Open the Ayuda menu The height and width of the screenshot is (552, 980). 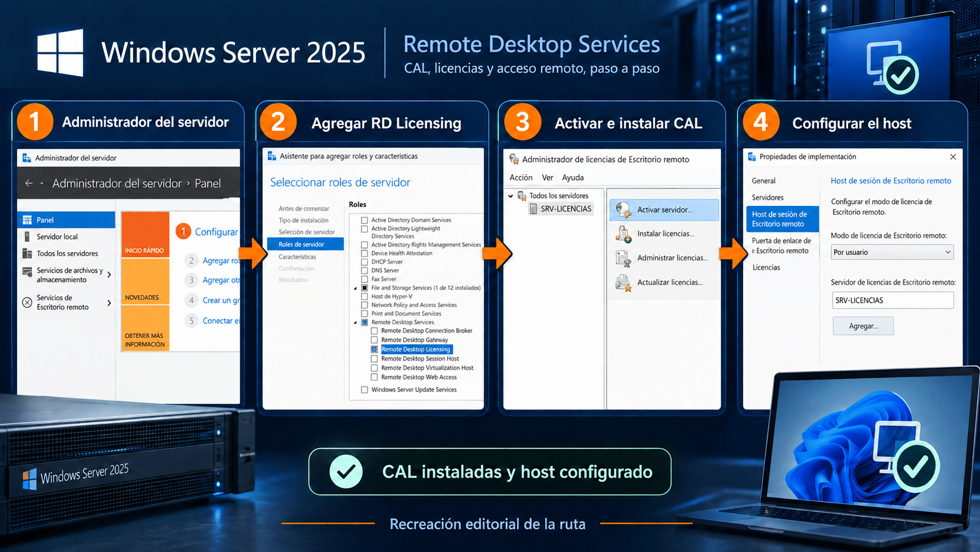click(573, 178)
